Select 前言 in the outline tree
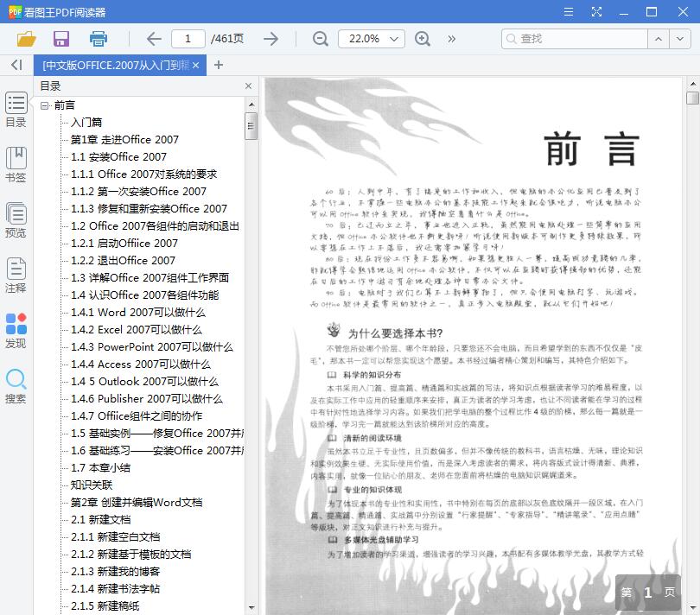Image resolution: width=700 pixels, height=615 pixels. point(65,105)
